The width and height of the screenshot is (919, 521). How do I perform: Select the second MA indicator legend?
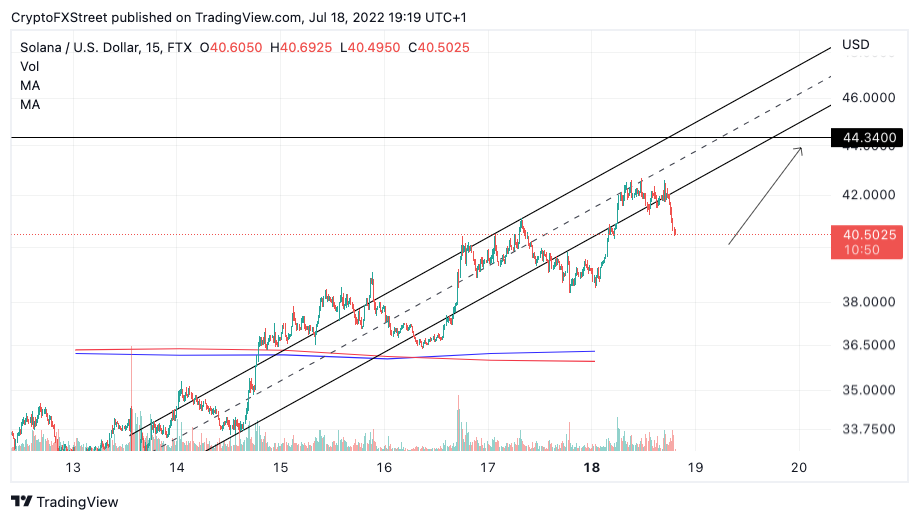tap(30, 105)
